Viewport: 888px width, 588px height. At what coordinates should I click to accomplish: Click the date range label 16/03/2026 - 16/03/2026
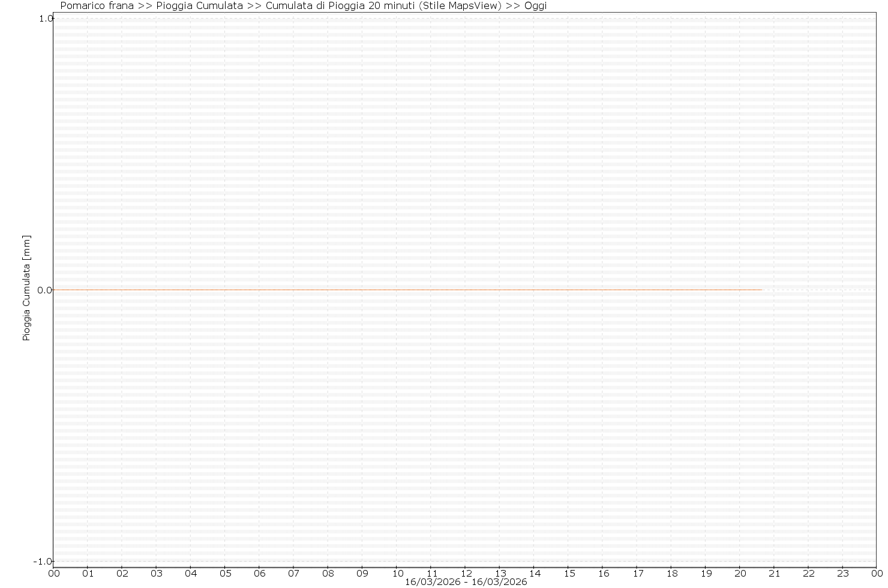click(466, 582)
